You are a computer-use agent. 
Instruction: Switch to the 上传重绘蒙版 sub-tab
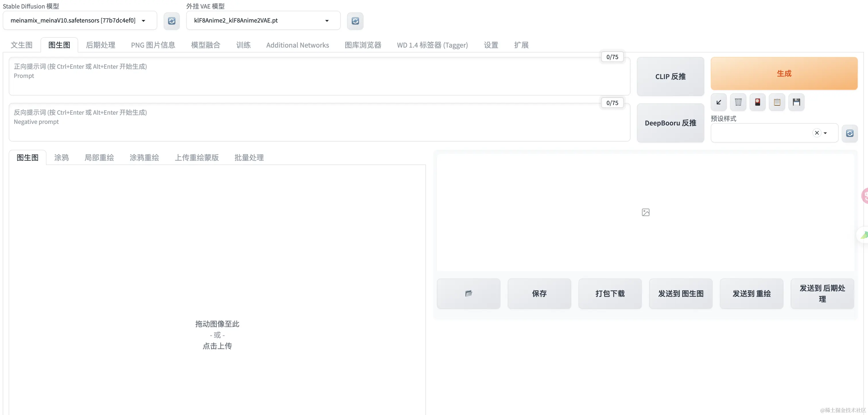point(197,157)
